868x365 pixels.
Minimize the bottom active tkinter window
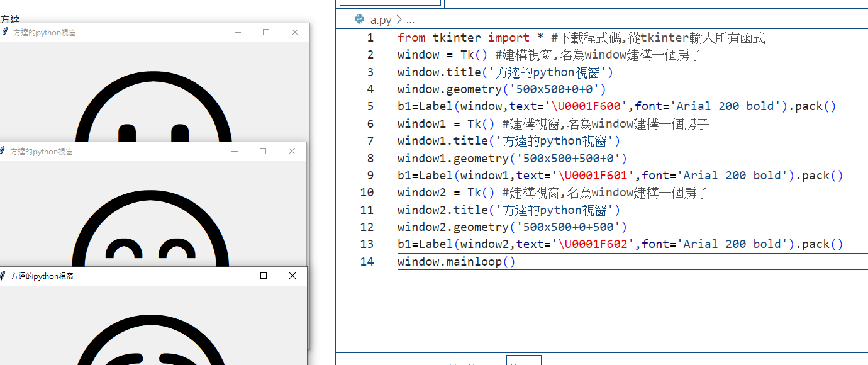pyautogui.click(x=235, y=276)
